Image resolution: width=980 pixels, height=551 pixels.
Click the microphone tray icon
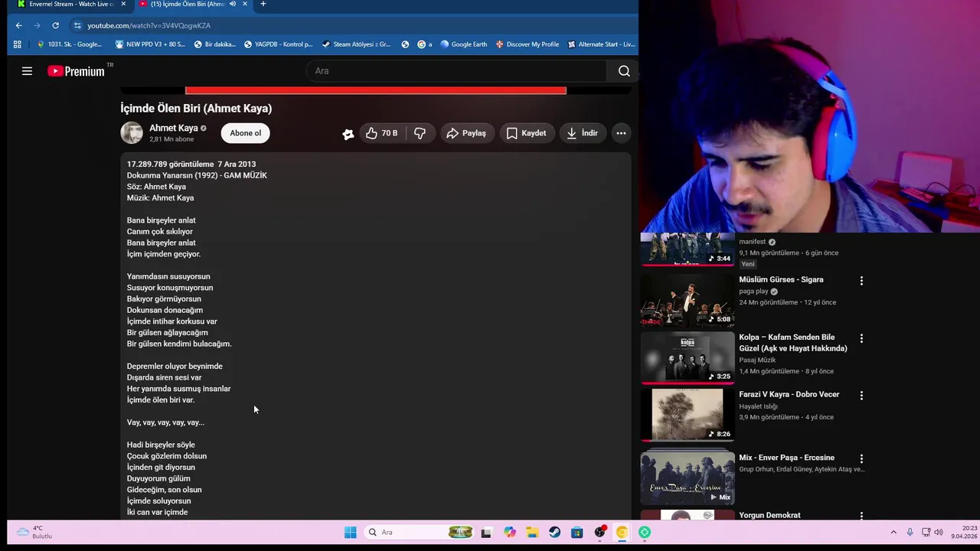click(x=910, y=533)
